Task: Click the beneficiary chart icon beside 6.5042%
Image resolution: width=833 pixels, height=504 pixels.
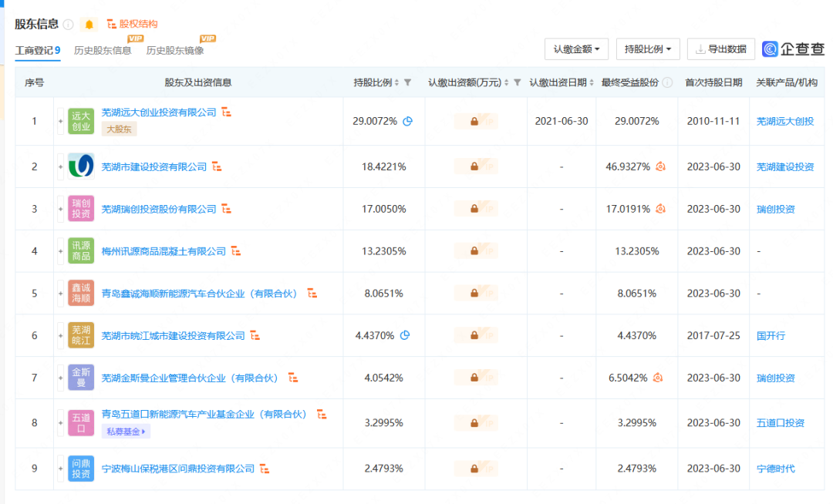Action: 658,378
